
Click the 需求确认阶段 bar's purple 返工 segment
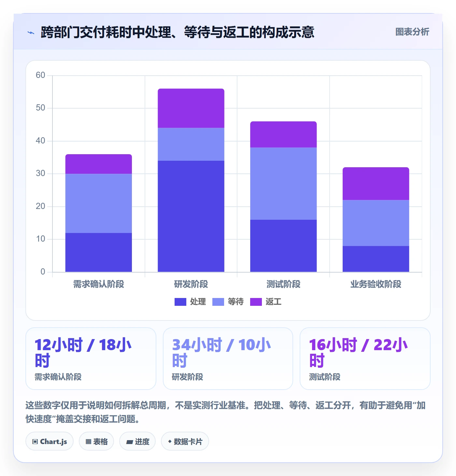99,164
